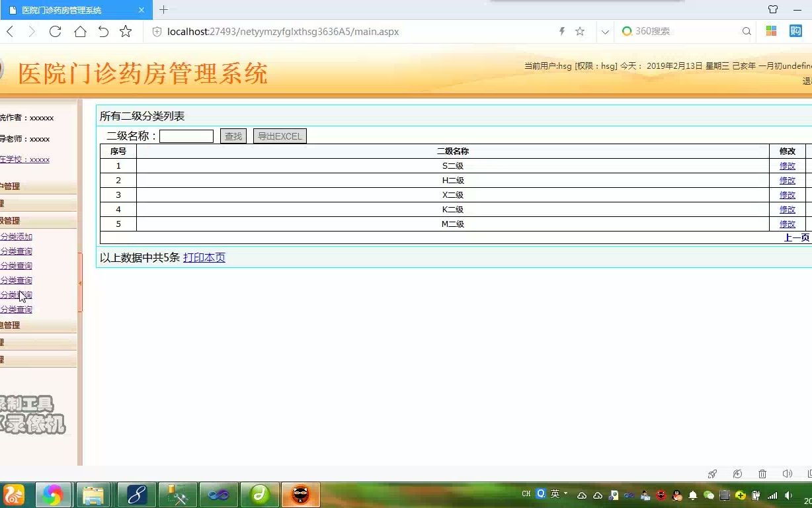Click the notification bell icon in system tray
The image size is (812, 508).
[693, 495]
